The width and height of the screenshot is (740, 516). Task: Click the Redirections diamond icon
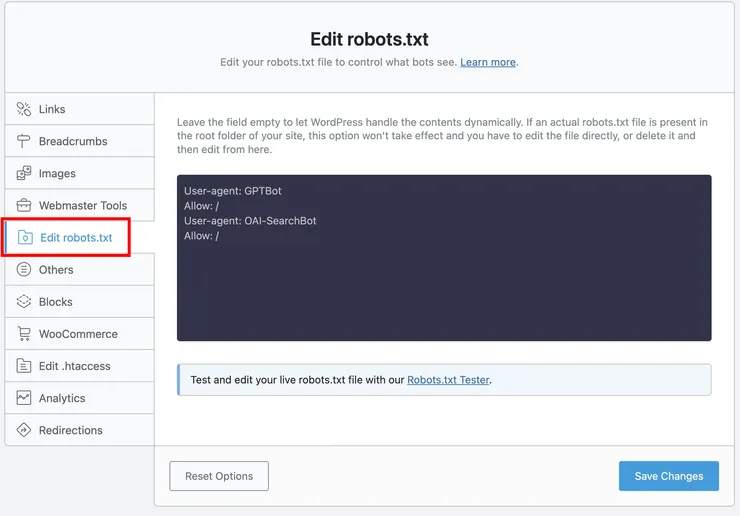click(x=24, y=430)
